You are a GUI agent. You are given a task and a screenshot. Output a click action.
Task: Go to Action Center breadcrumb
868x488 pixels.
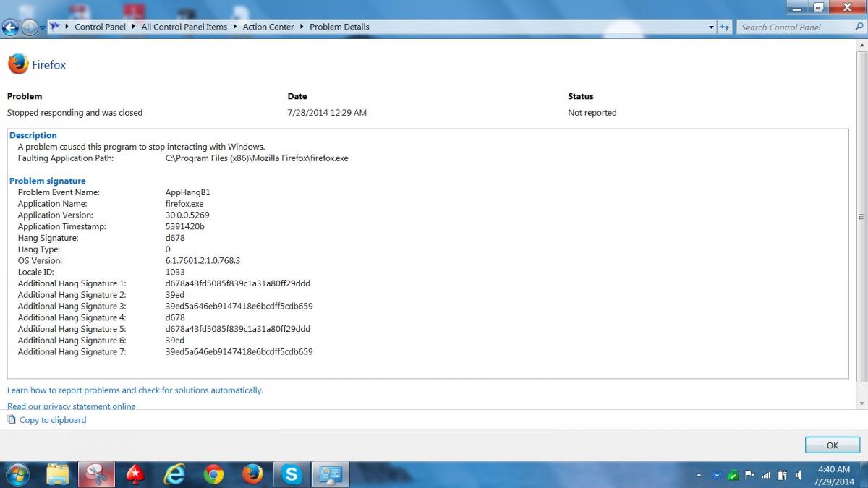pyautogui.click(x=268, y=27)
